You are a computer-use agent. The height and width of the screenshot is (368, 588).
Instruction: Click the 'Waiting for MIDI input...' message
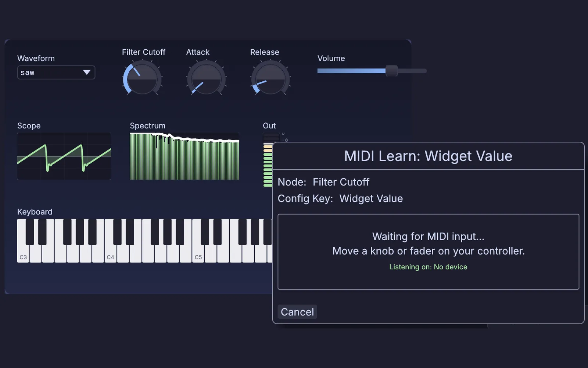(x=428, y=236)
